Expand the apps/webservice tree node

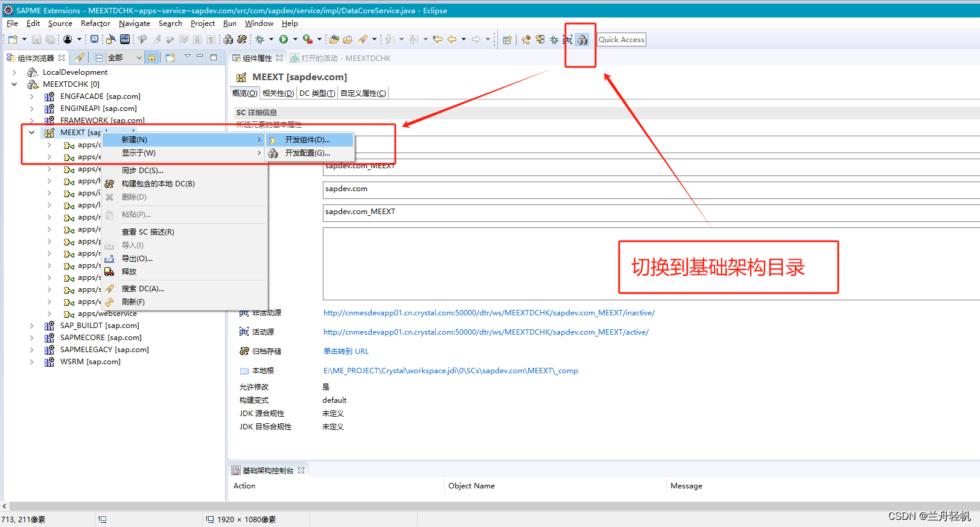point(49,314)
